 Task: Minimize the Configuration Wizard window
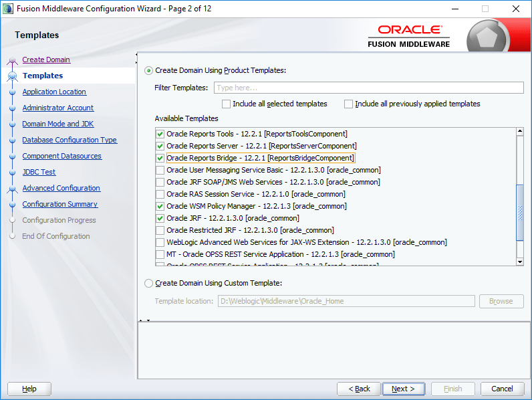(x=455, y=9)
